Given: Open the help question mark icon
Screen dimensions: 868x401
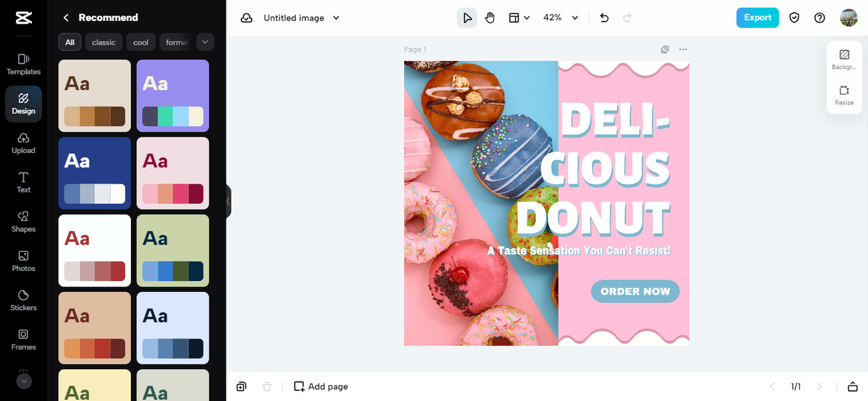Looking at the screenshot, I should click(820, 18).
